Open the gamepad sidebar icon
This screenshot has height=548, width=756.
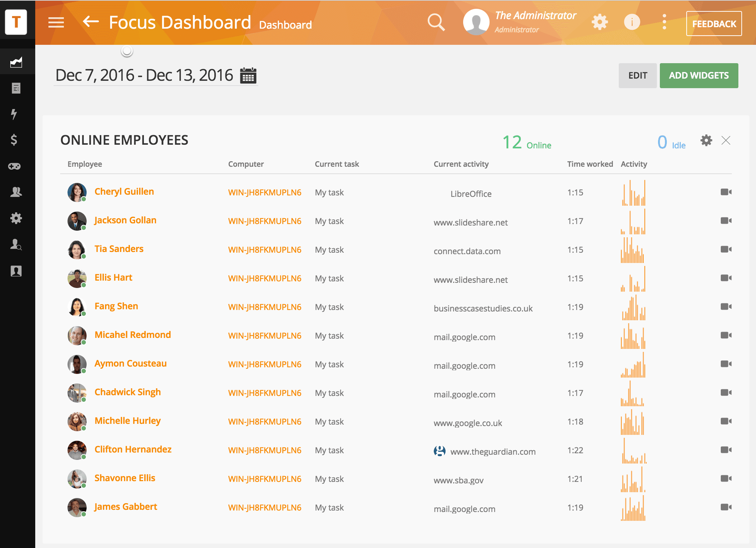(15, 166)
